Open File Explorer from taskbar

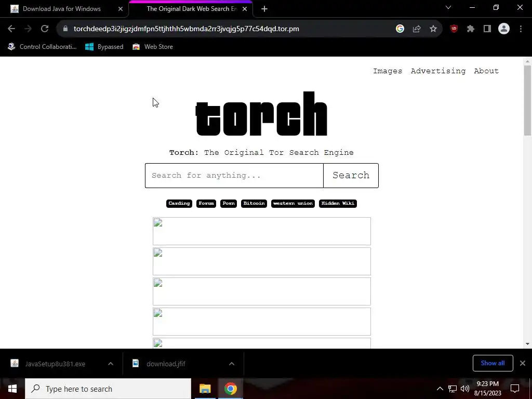click(205, 389)
